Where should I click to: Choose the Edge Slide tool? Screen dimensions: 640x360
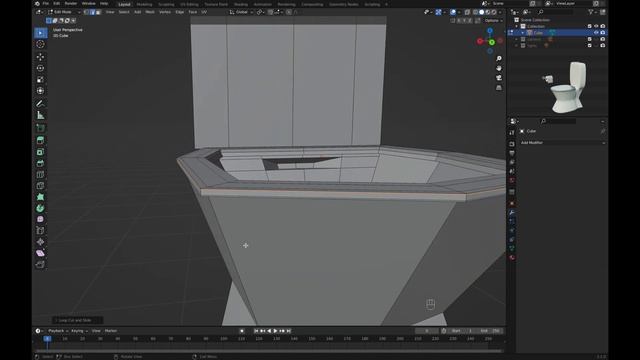[40, 231]
